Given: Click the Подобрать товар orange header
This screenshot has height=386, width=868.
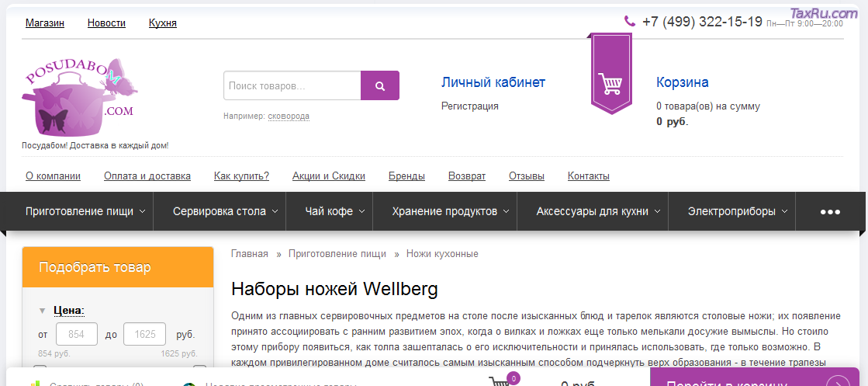Looking at the screenshot, I should (x=118, y=266).
